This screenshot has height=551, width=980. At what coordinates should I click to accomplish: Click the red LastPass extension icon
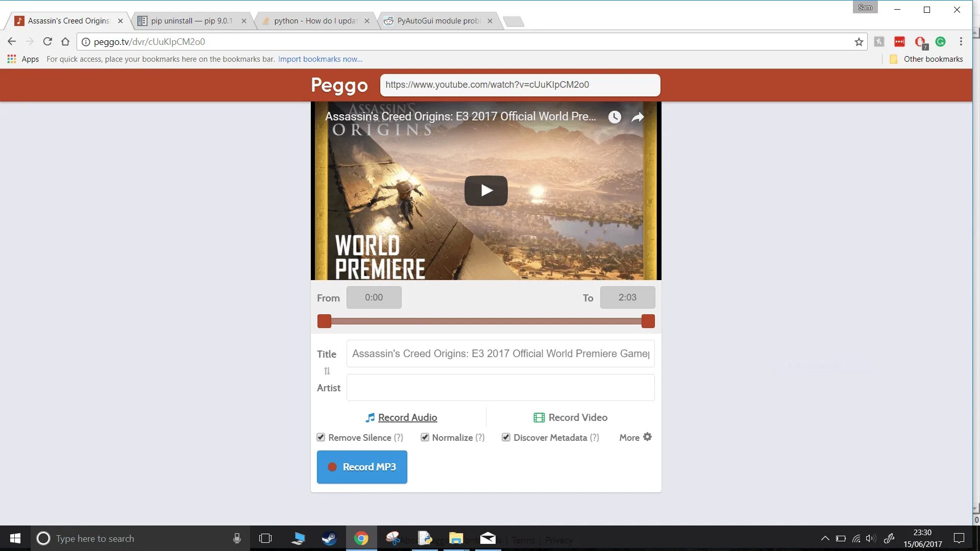[x=899, y=42]
